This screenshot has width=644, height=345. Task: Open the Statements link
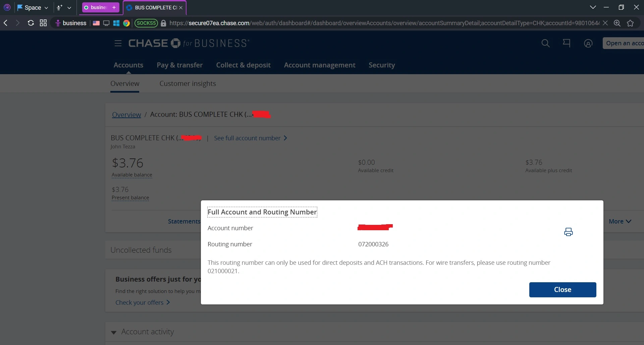184,221
